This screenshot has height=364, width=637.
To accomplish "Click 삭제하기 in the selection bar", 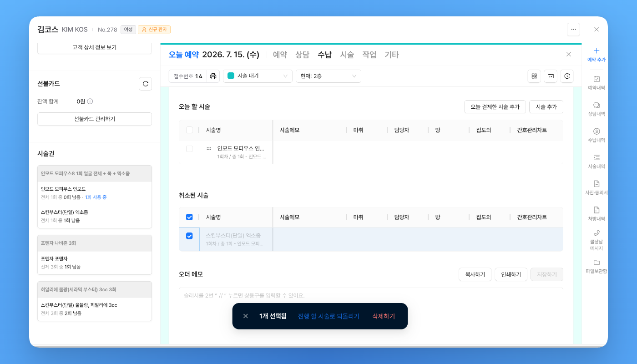I will pos(384,316).
